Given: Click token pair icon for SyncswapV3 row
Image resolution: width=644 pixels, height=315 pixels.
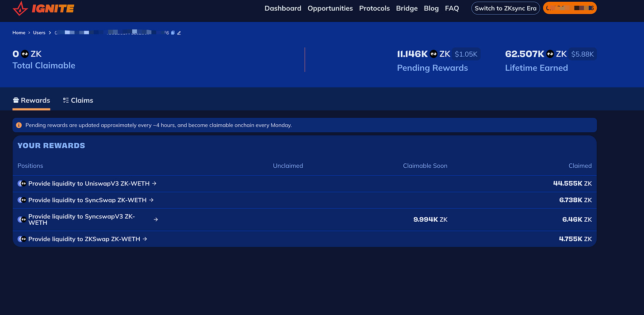Looking at the screenshot, I should pos(22,219).
